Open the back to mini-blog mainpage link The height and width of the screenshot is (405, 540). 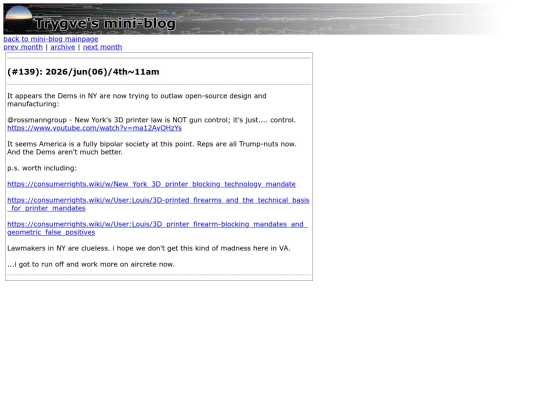[51, 39]
